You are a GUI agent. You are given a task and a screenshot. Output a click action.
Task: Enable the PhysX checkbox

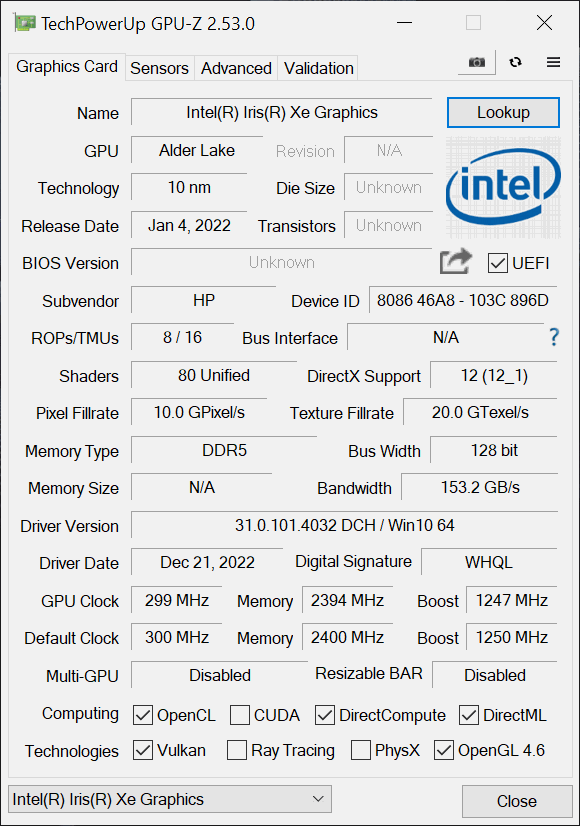(361, 751)
